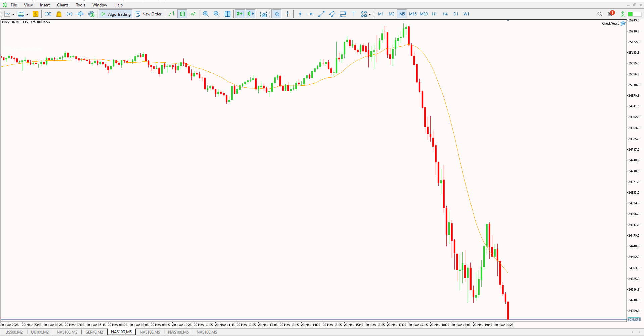Screen dimensions: 644x336
Task: Select the H1 timeframe
Action: pyautogui.click(x=434, y=14)
